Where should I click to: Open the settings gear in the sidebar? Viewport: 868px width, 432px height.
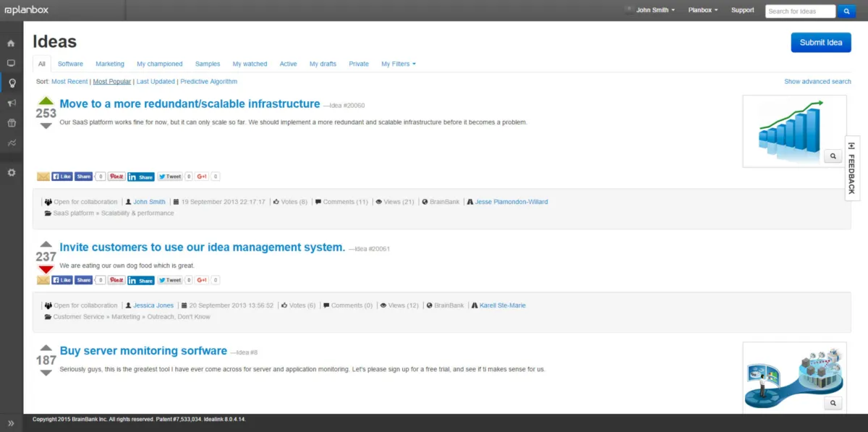pos(11,172)
